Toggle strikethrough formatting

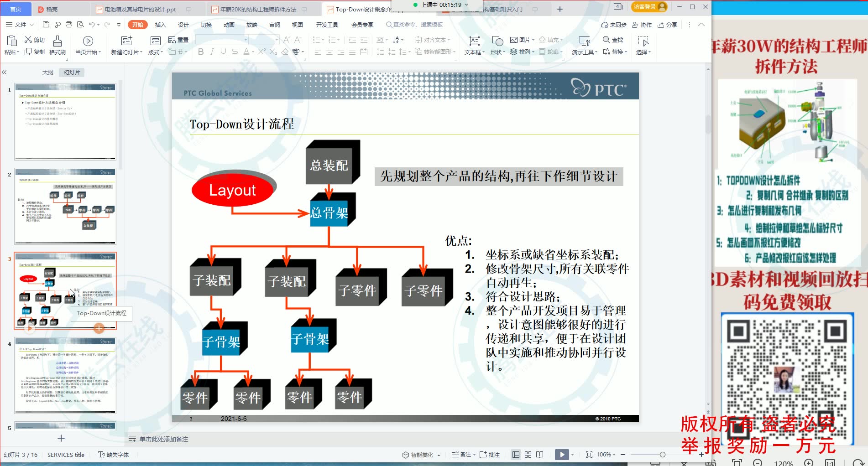coord(235,52)
